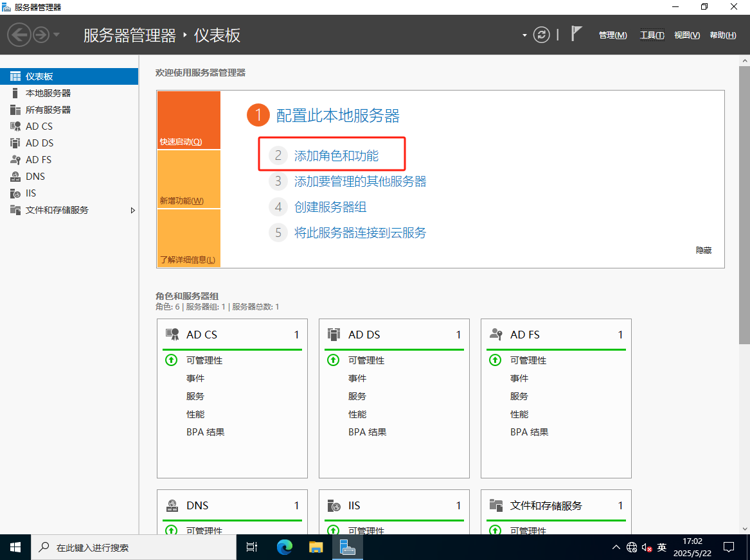The image size is (750, 560).
Task: Click the AD CS sidebar icon
Action: click(x=15, y=127)
